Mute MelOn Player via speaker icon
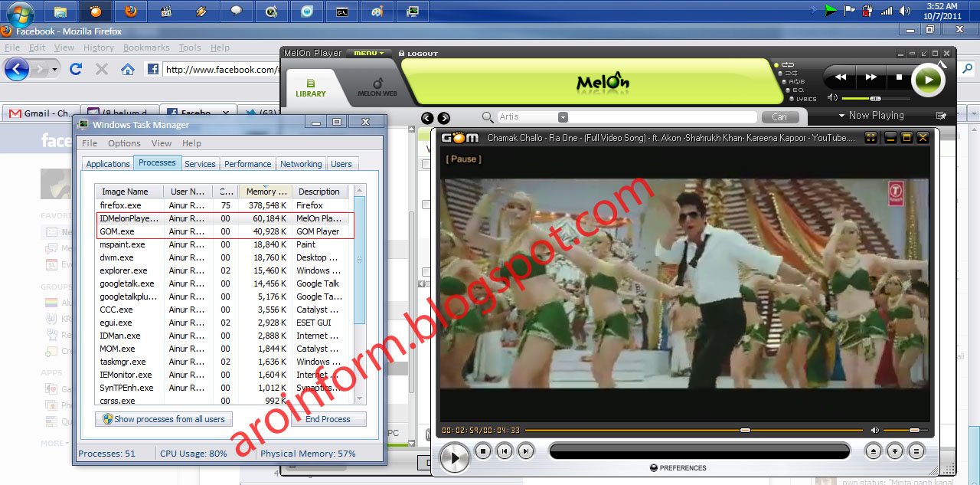Viewport: 980px width, 485px height. coord(832,98)
